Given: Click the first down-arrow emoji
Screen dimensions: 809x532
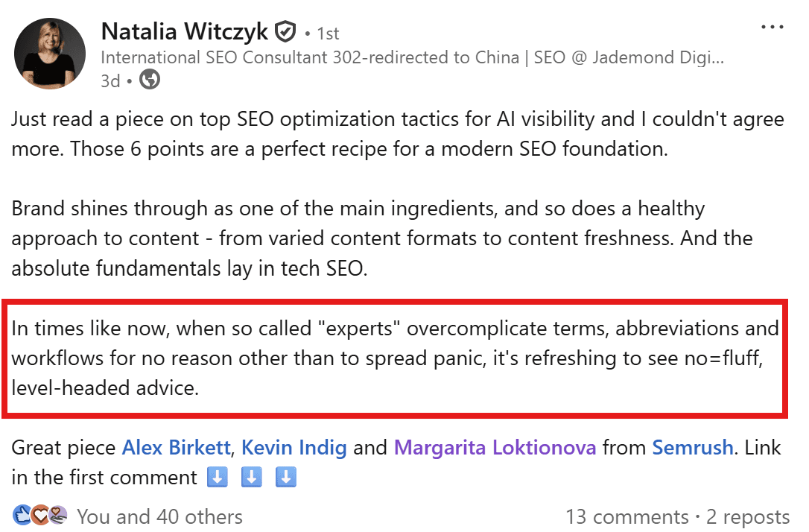Looking at the screenshot, I should (x=217, y=477).
